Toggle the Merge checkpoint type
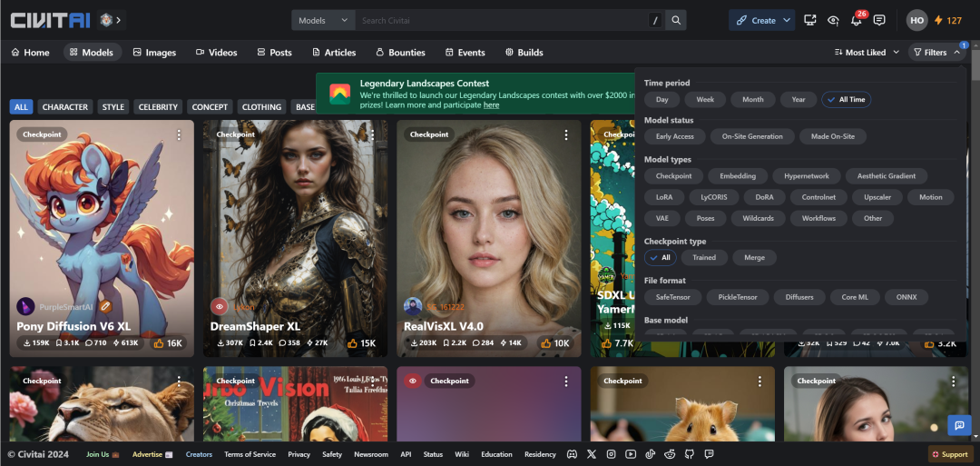This screenshot has width=980, height=466. [754, 258]
